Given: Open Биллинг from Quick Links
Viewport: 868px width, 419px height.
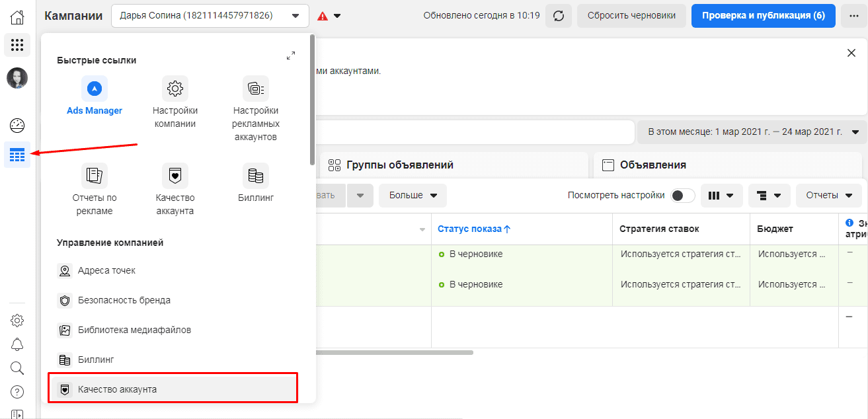Looking at the screenshot, I should click(255, 175).
